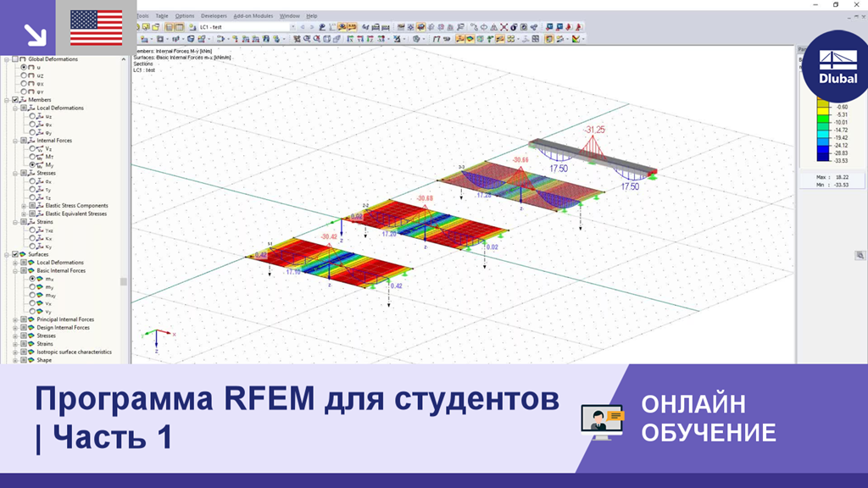Expand the Design Internal Forces node
Viewport: 868px width, 488px height.
[15, 328]
